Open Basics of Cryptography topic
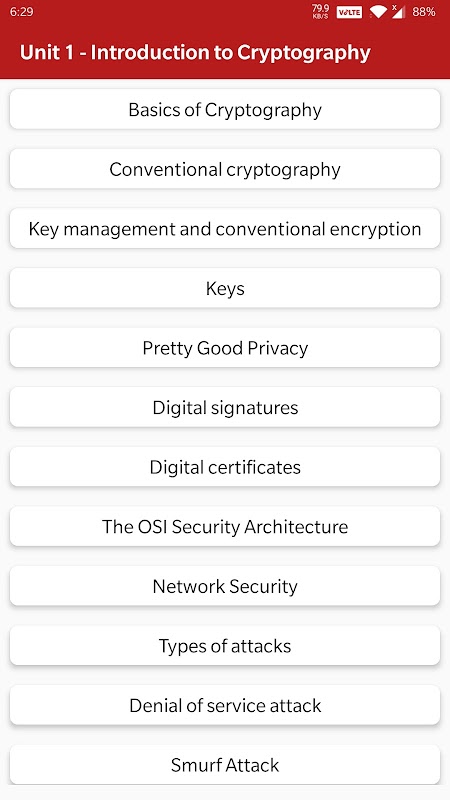Screen dimensions: 450x800 225,109
